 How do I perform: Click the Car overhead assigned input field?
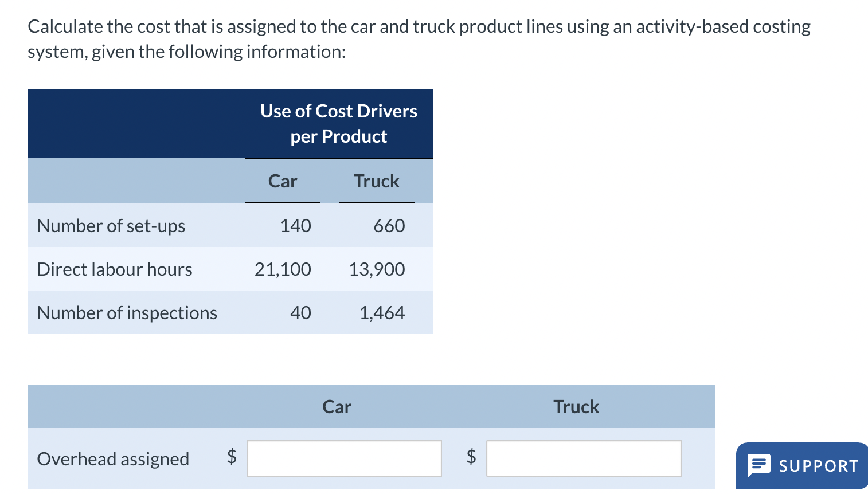tap(344, 458)
